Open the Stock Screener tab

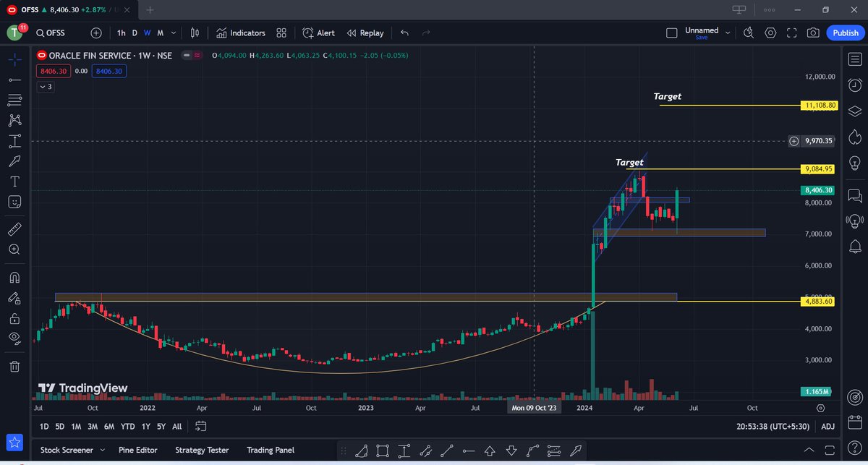tap(67, 450)
